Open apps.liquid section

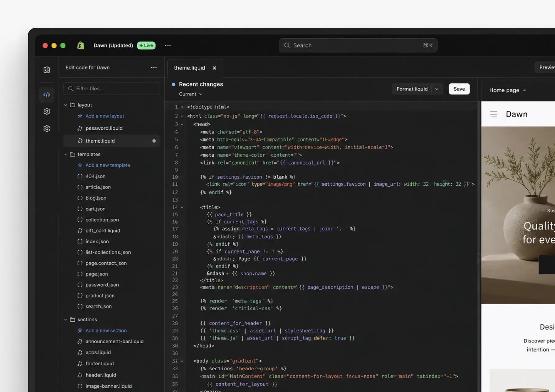98,352
